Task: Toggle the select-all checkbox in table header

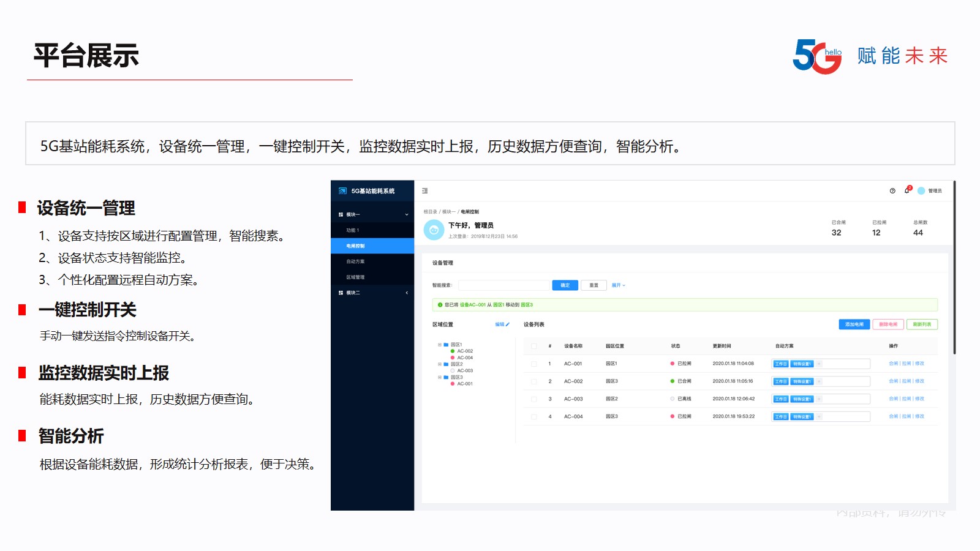Action: (534, 346)
